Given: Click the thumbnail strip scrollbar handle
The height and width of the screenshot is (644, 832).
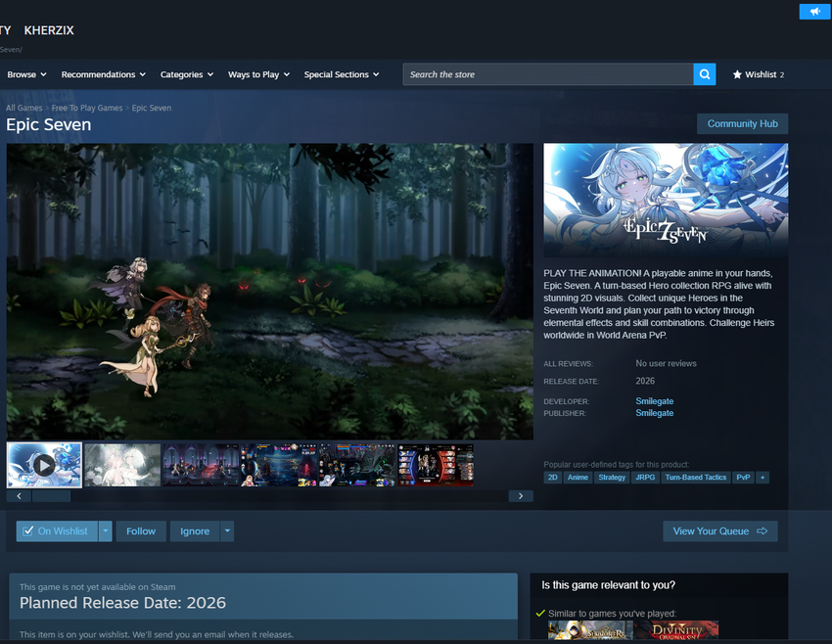Looking at the screenshot, I should [52, 496].
